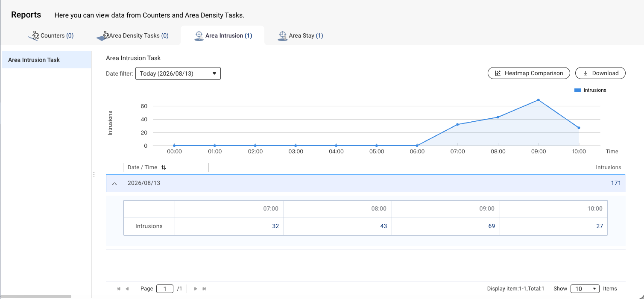This screenshot has width=644, height=299.
Task: Jump to the last page icon
Action: point(204,289)
